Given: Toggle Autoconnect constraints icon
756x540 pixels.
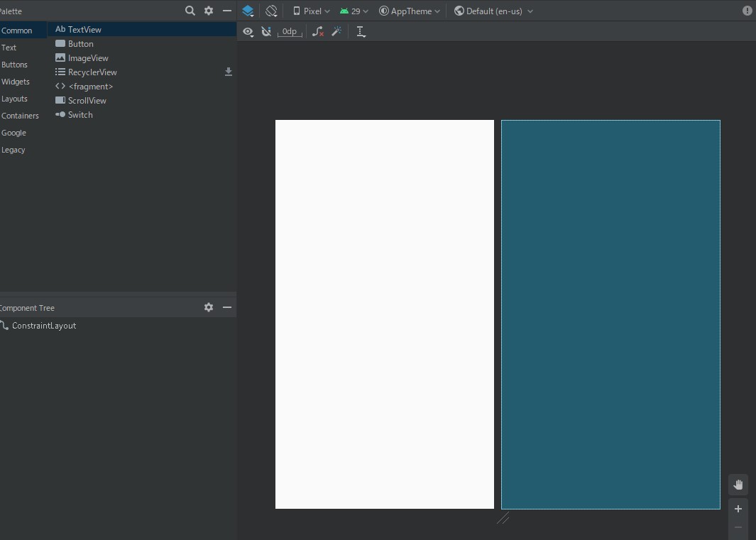Looking at the screenshot, I should tap(266, 31).
